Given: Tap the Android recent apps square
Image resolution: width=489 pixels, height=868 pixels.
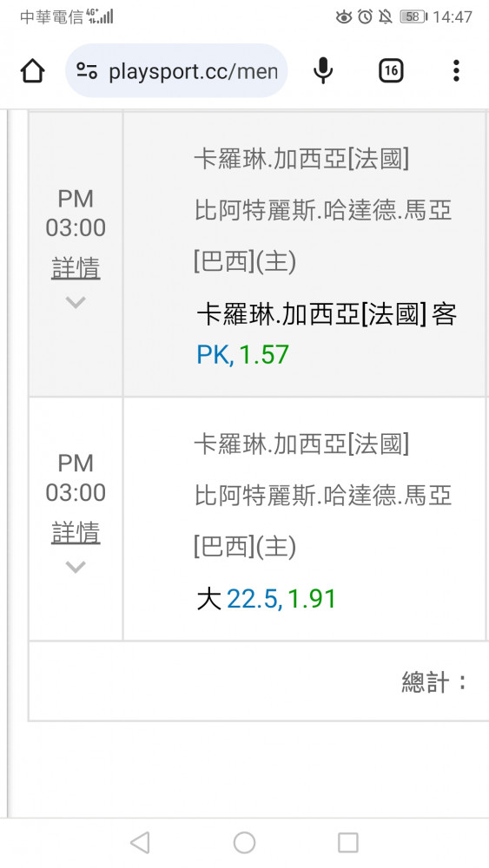Looking at the screenshot, I should pos(348,843).
